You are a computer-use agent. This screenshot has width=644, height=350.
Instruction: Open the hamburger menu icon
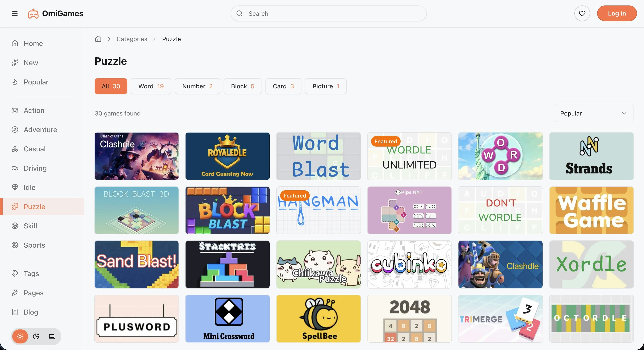15,14
